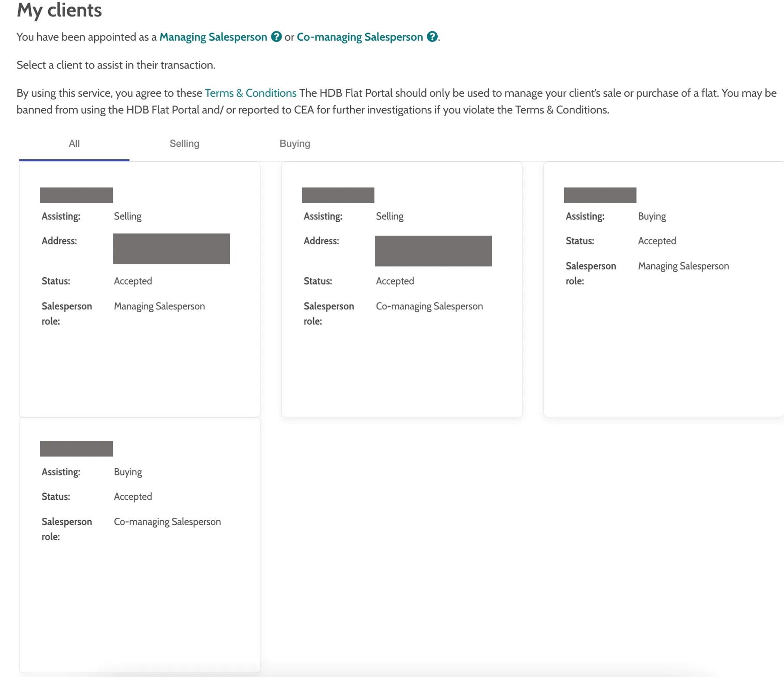Click help icon beside Managing Salesperson link
Screen dimensions: 784x677
[x=276, y=37]
